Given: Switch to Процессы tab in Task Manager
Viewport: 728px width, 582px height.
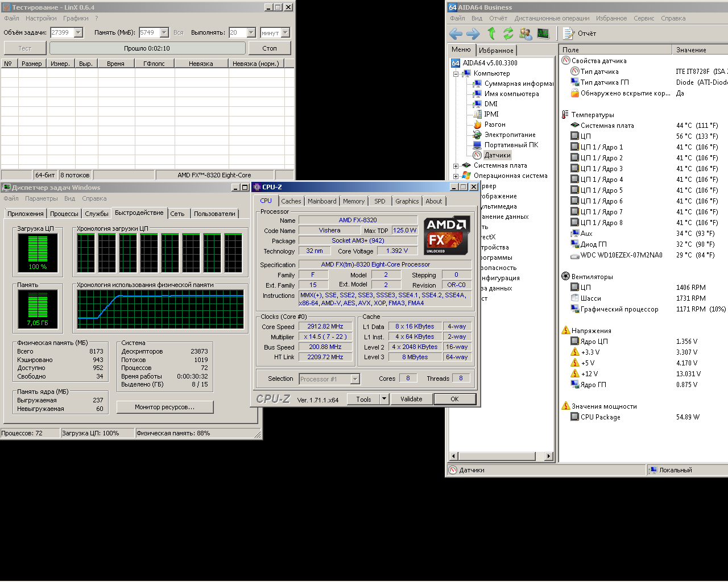Looking at the screenshot, I should tap(64, 214).
